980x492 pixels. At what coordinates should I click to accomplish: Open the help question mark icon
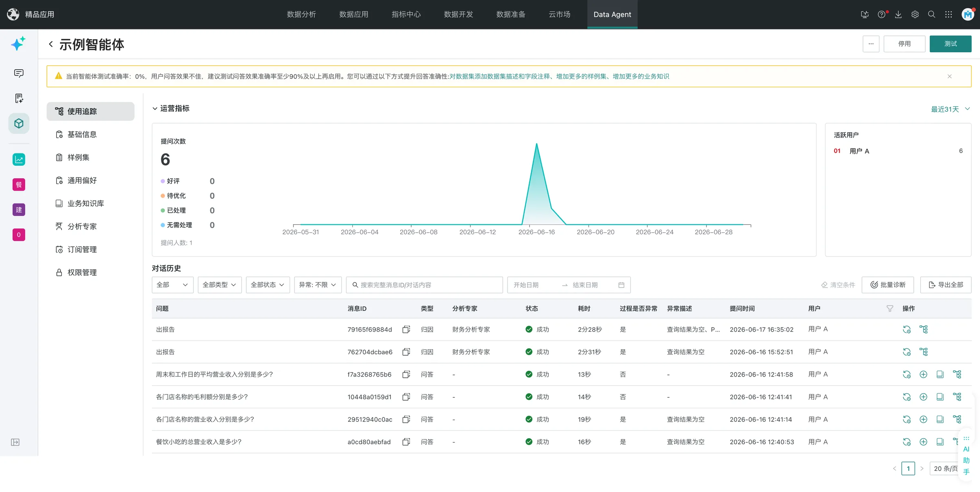pyautogui.click(x=882, y=15)
